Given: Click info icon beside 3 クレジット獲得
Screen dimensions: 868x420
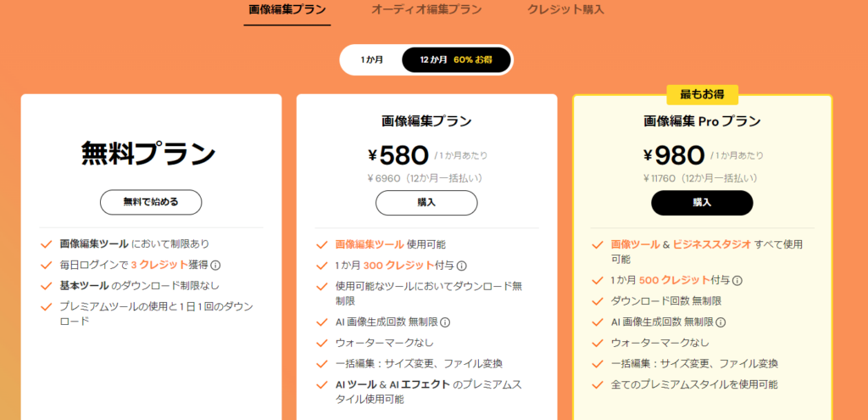Looking at the screenshot, I should (215, 265).
